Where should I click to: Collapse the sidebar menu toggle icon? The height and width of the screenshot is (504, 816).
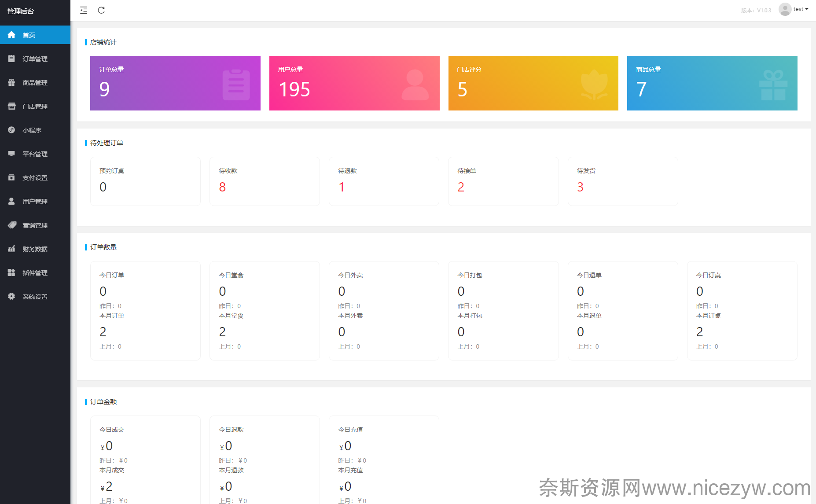(x=84, y=10)
